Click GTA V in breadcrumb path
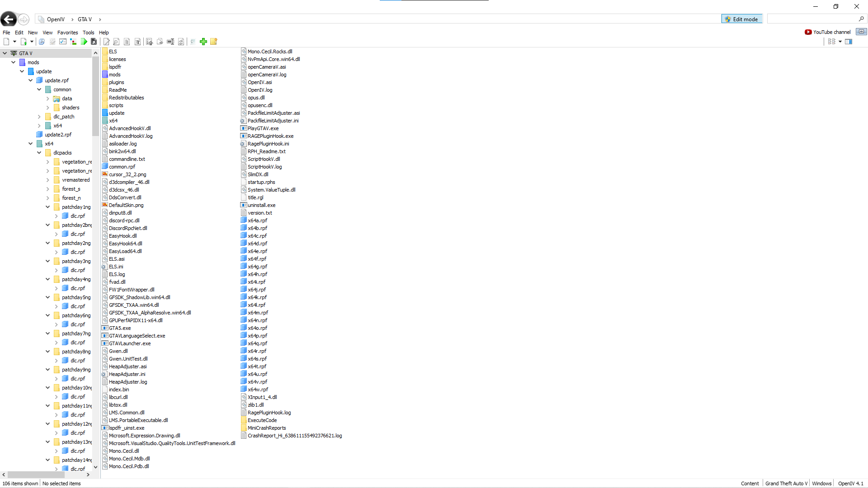 pyautogui.click(x=85, y=19)
